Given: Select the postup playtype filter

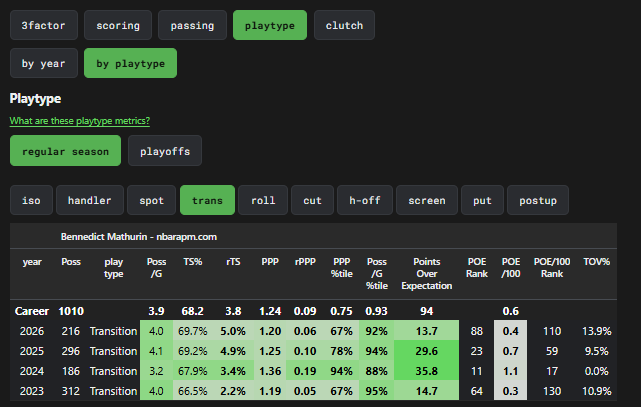Looking at the screenshot, I should click(538, 200).
